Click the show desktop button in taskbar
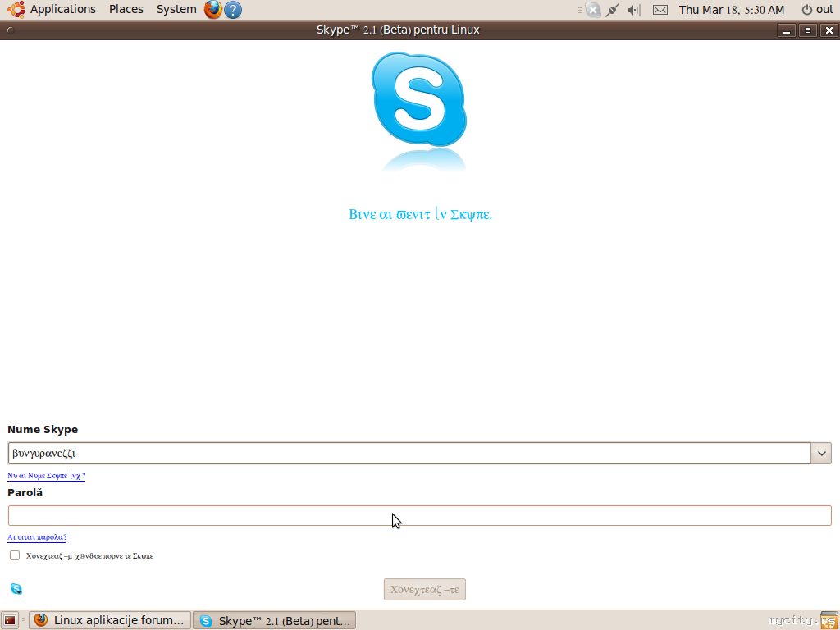This screenshot has width=840, height=630. click(10, 620)
